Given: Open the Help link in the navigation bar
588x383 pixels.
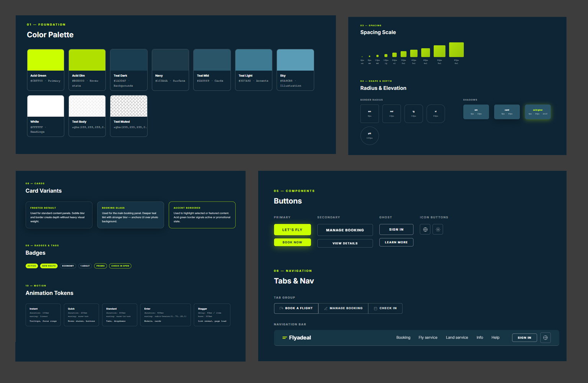Looking at the screenshot, I should pyautogui.click(x=495, y=337).
